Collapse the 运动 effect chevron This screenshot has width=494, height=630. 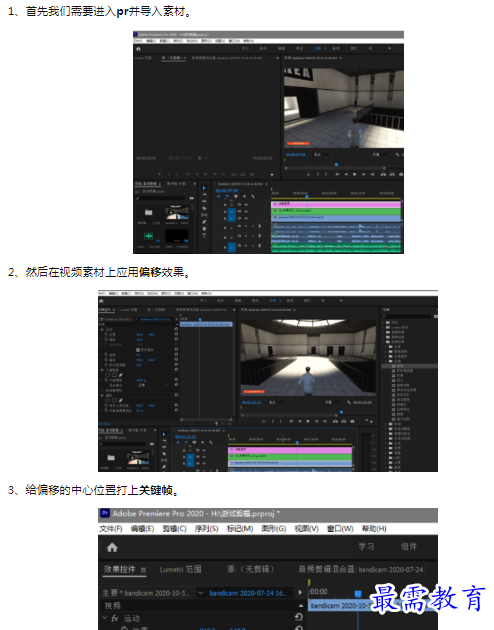coord(104,618)
